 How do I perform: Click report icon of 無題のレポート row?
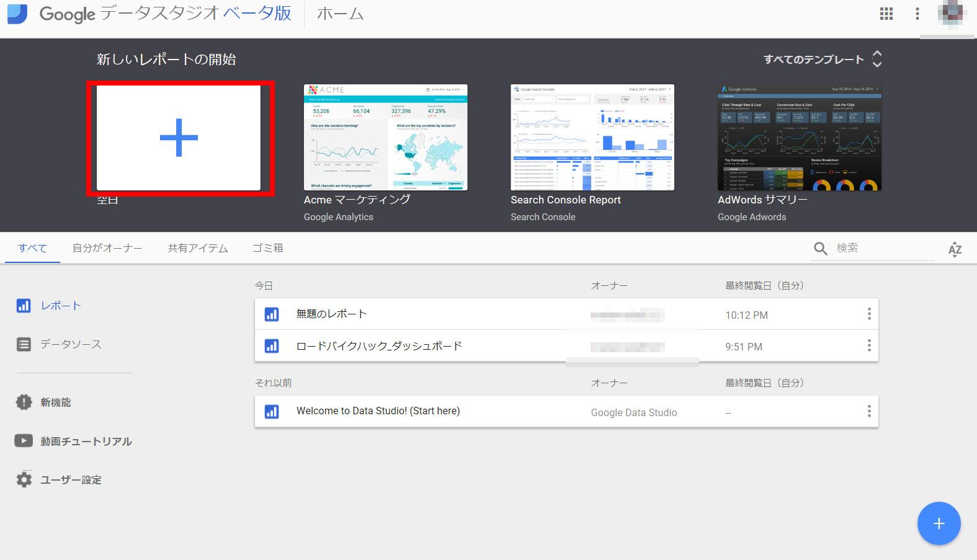tap(272, 314)
